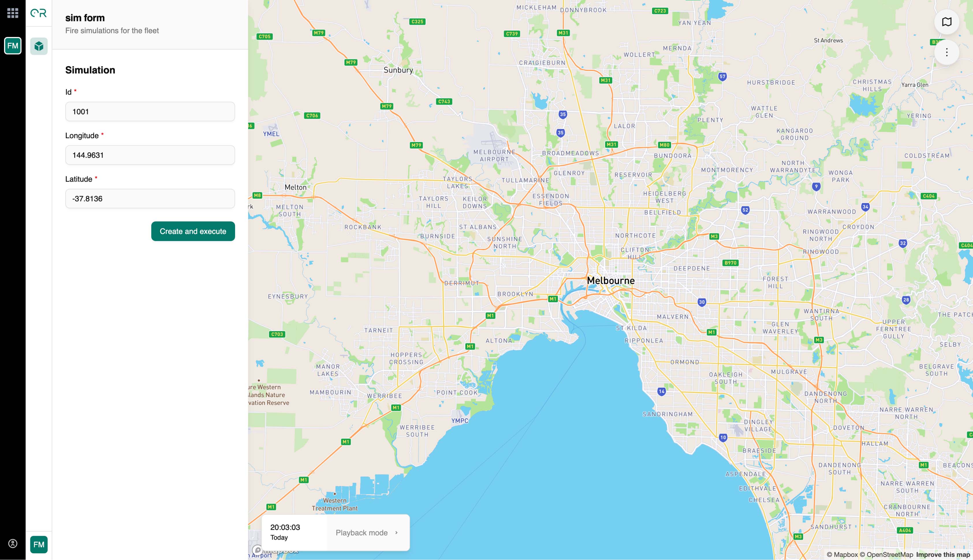Screen dimensions: 973x560
Task: Click the Deepdene map label
Action: click(x=691, y=268)
